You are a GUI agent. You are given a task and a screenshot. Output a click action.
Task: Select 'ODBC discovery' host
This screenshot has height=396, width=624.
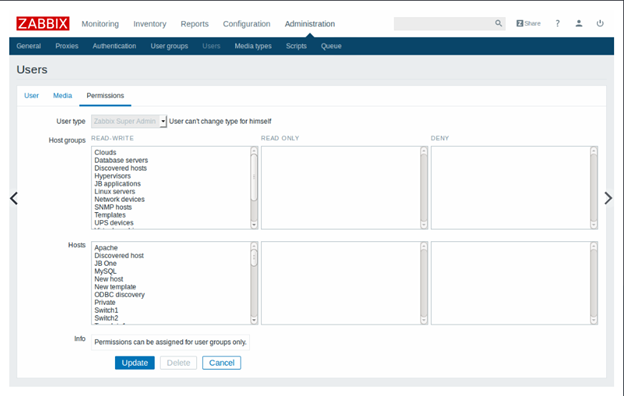pos(119,295)
